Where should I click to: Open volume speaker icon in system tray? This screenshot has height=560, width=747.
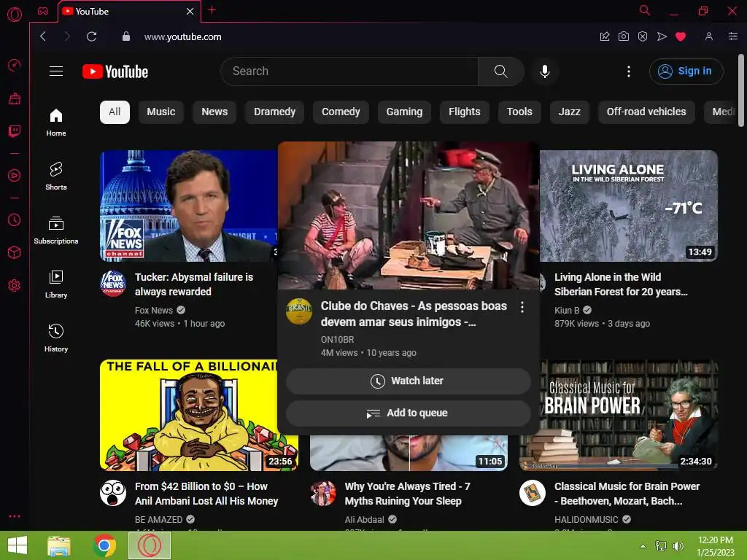tap(678, 546)
